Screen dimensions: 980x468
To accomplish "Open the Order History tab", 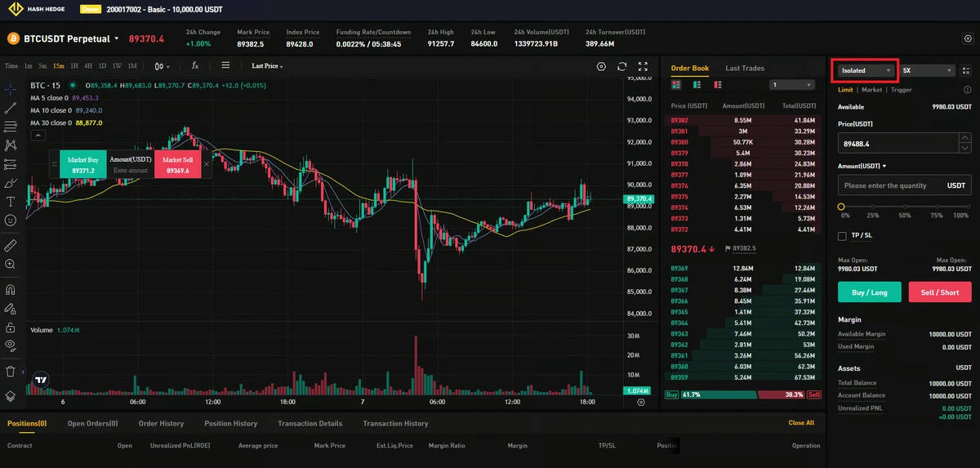I will click(161, 424).
